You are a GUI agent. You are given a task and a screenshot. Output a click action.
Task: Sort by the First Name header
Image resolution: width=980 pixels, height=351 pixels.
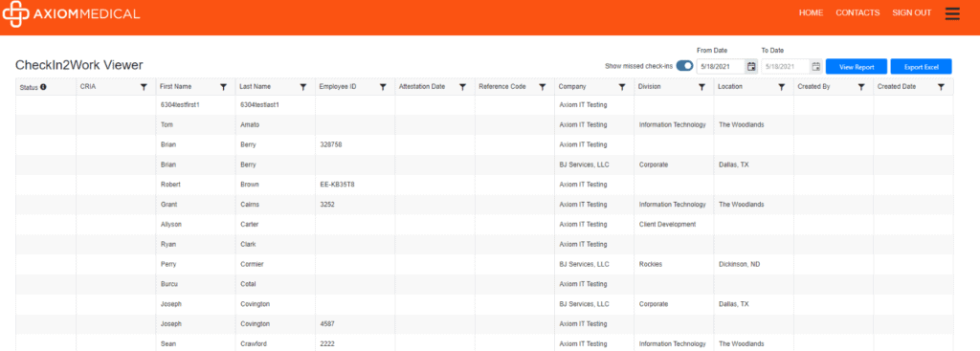coord(176,87)
